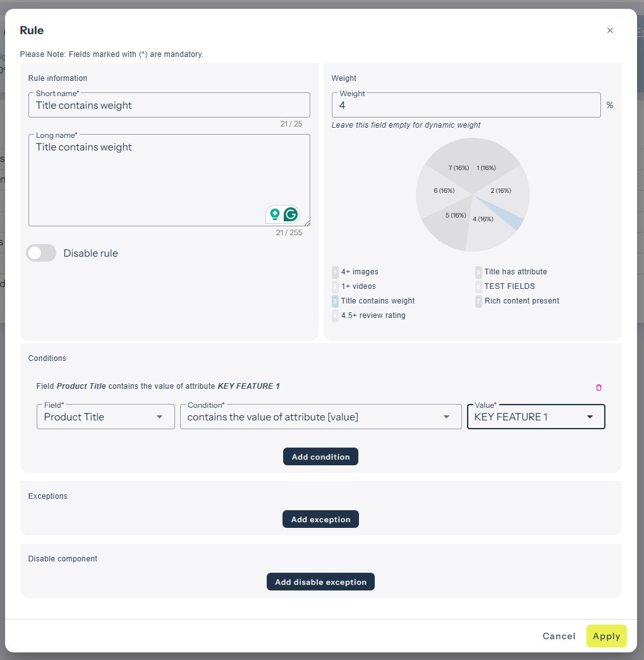Cancel the rule editing
The height and width of the screenshot is (660, 644).
coord(559,636)
